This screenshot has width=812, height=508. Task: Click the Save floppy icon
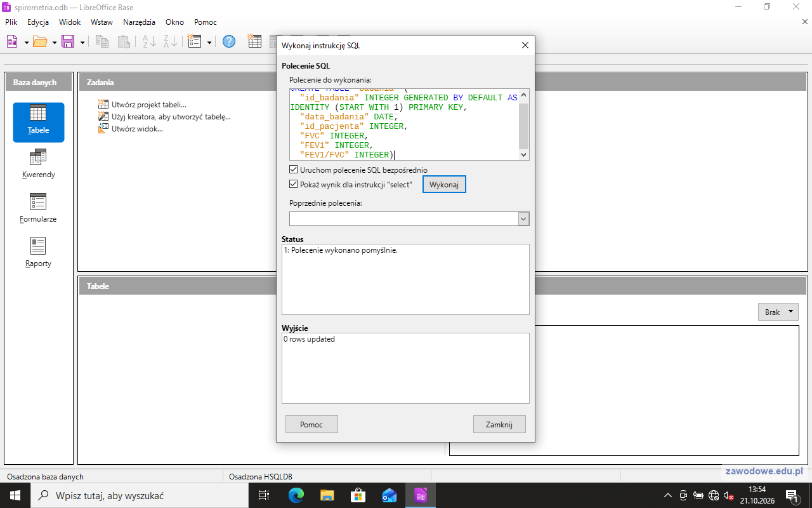pyautogui.click(x=68, y=42)
